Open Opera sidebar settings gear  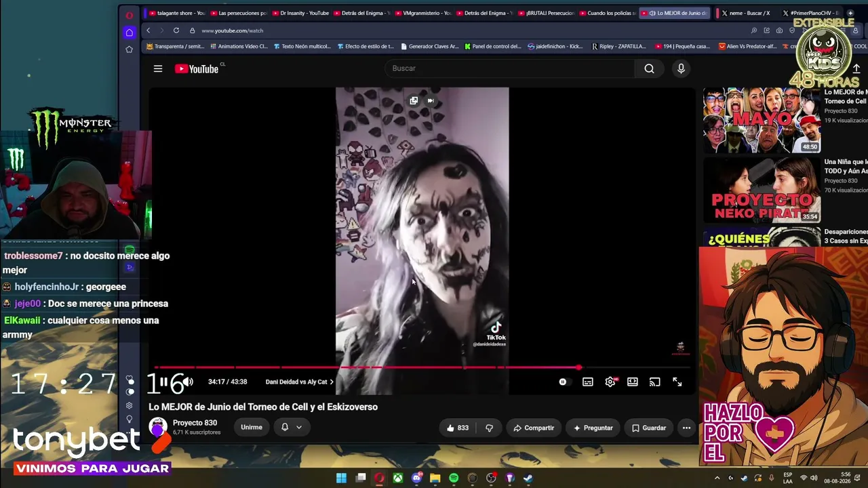click(129, 405)
